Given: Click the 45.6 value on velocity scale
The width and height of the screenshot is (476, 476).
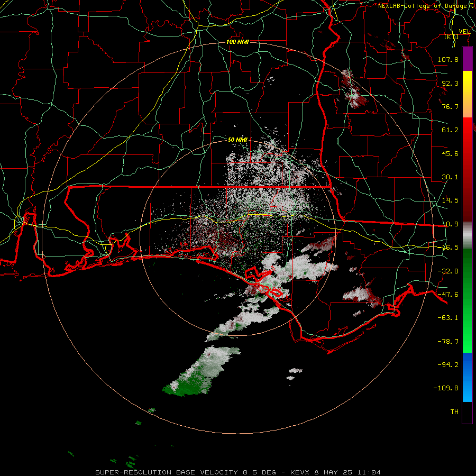Looking at the screenshot, I should pyautogui.click(x=450, y=153).
